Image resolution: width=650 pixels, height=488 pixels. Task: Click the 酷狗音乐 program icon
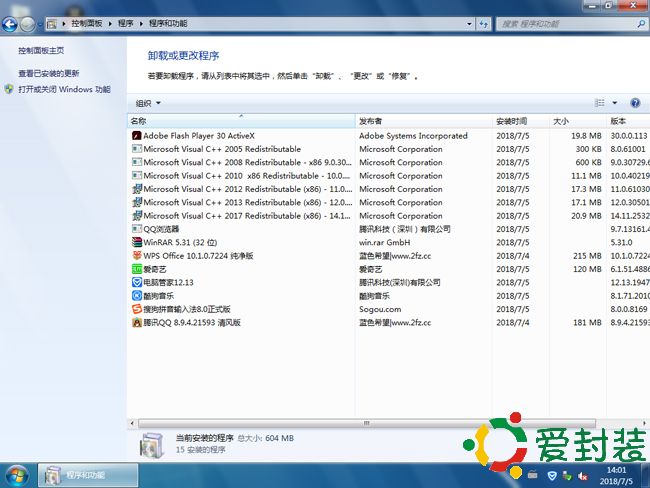136,296
